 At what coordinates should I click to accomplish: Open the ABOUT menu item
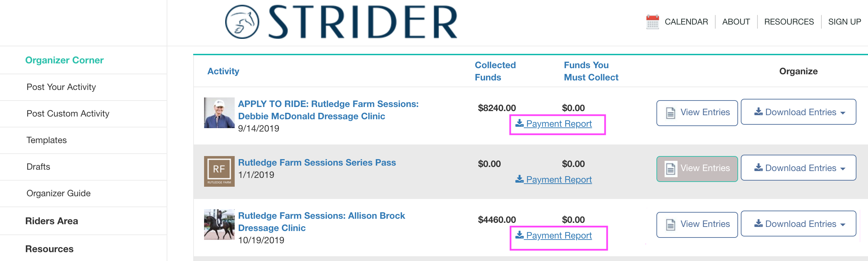click(736, 22)
